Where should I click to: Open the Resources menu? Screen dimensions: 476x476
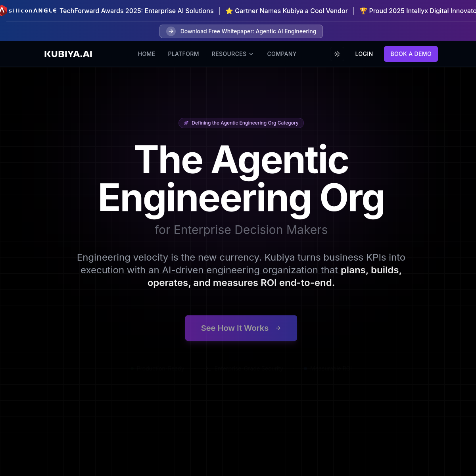coord(229,54)
